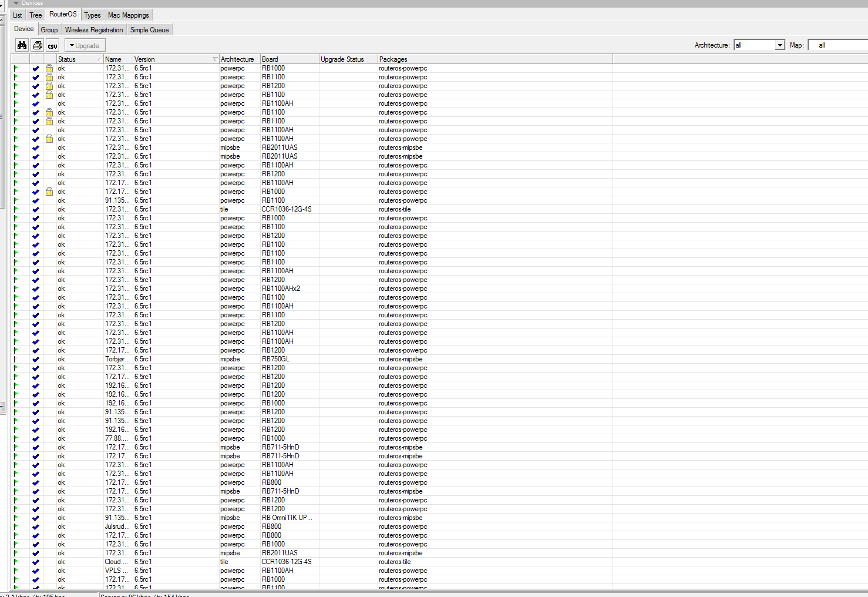Sort by the Upgrade Status column header
868x597 pixels.
click(x=348, y=59)
